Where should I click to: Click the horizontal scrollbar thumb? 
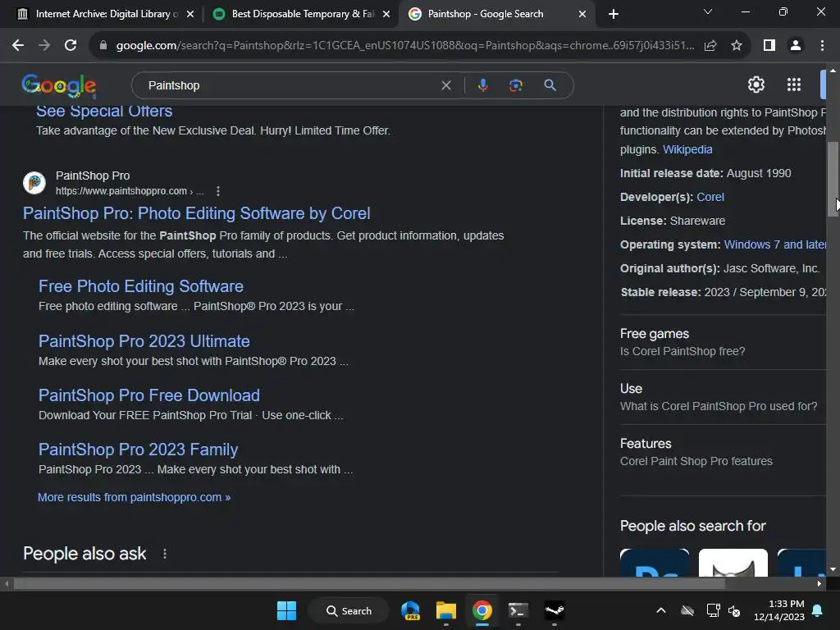[370, 584]
